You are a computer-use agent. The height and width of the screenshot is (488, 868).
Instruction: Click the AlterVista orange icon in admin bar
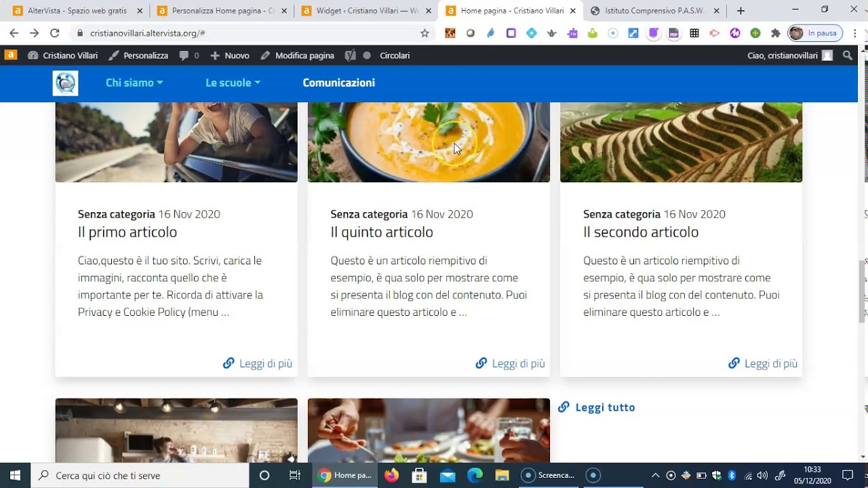[x=10, y=56]
